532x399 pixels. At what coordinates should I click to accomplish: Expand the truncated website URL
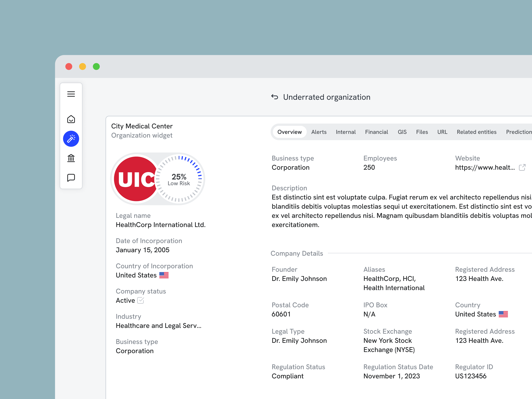[x=485, y=167]
